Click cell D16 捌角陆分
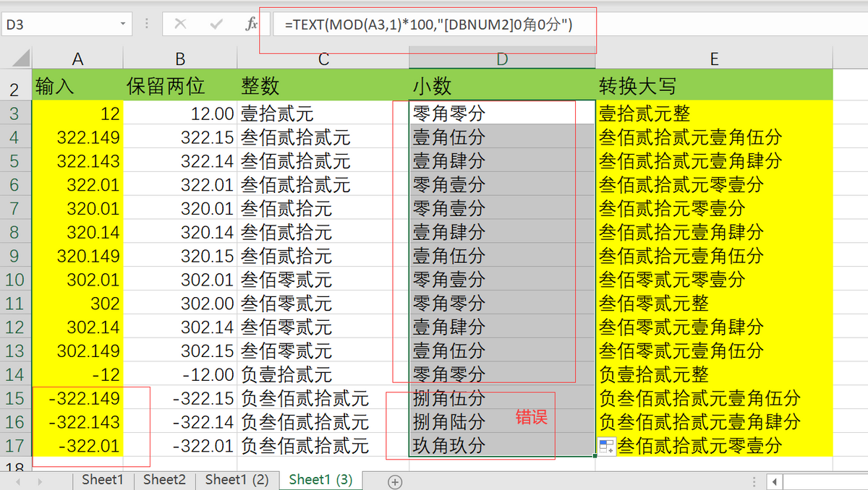Image resolution: width=868 pixels, height=490 pixels. (502, 421)
